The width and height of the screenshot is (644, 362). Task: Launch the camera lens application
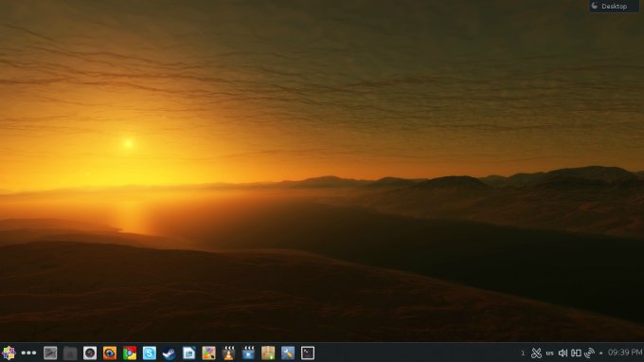pyautogui.click(x=90, y=353)
